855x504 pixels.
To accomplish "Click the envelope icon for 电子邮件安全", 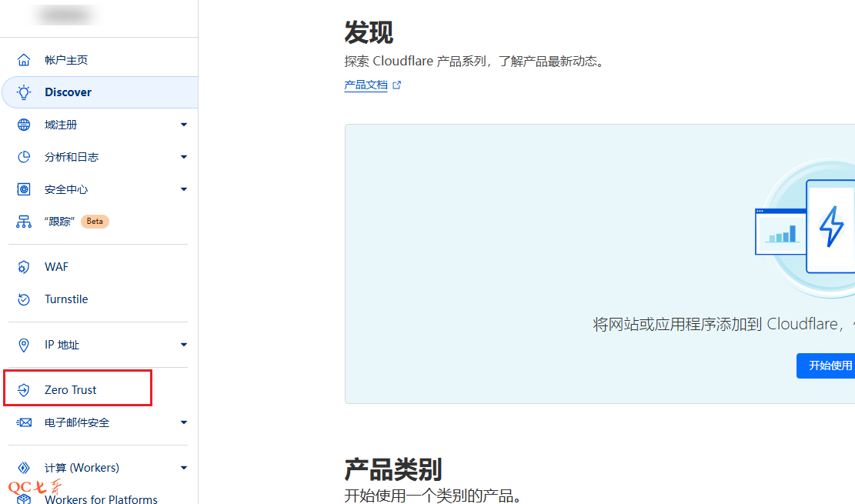I will 24,422.
